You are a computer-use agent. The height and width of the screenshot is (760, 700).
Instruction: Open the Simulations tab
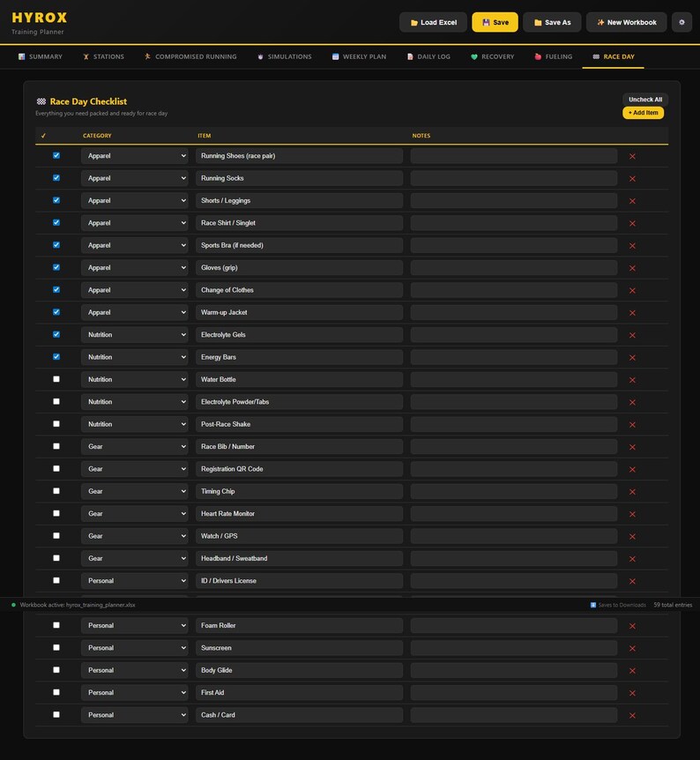pos(284,56)
